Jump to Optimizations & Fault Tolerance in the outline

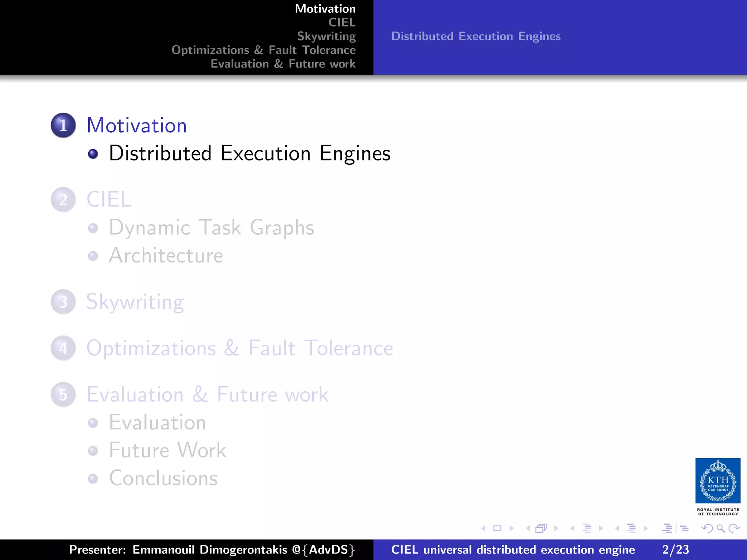pos(240,348)
